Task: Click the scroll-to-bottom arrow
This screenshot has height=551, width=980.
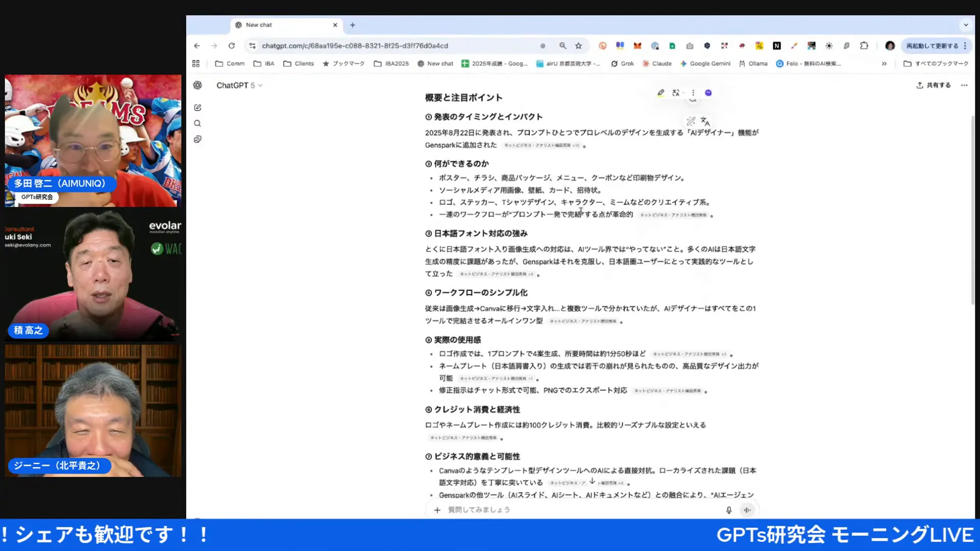Action: pyautogui.click(x=592, y=481)
